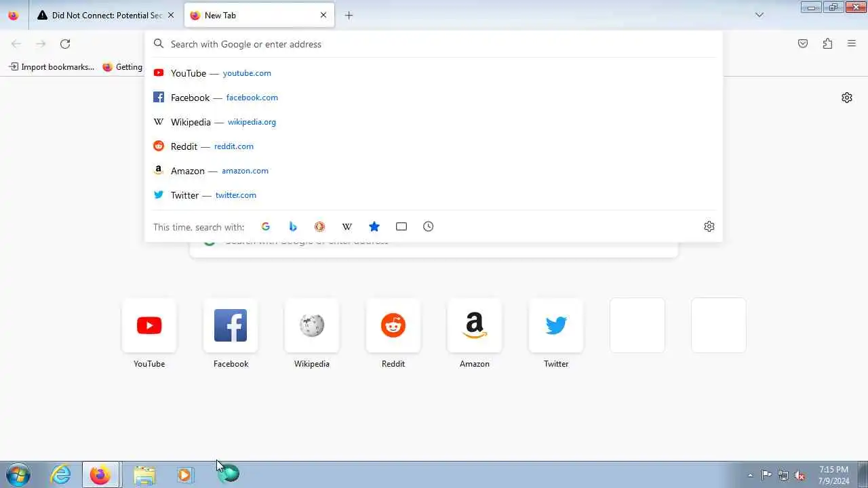This screenshot has height=488, width=868.
Task: Choose Amazon suggestion in address dropdown
Action: coord(434,171)
